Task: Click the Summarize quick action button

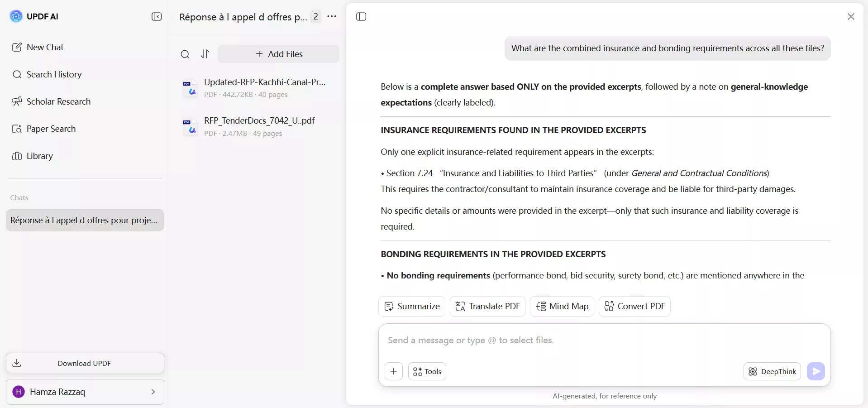Action: pos(412,306)
